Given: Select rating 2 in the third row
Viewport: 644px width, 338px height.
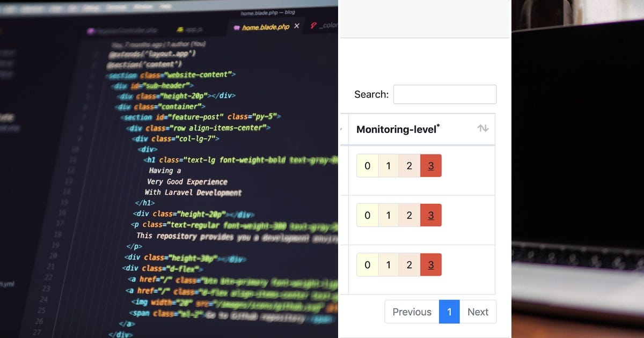Looking at the screenshot, I should pyautogui.click(x=409, y=264).
